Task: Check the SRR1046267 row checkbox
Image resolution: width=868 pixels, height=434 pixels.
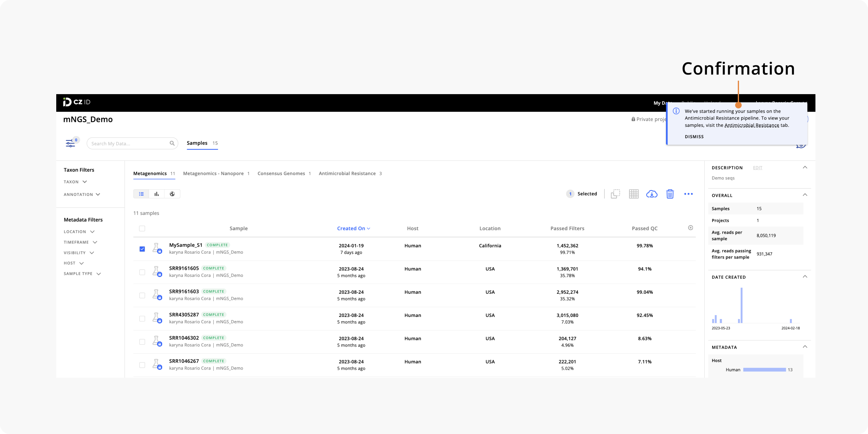Action: tap(142, 365)
